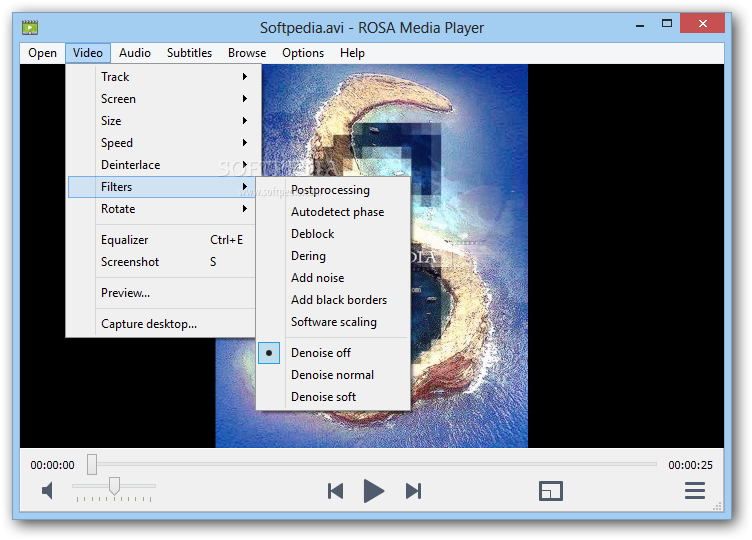Choose Denoise normal filter
This screenshot has width=752, height=540.
(334, 375)
